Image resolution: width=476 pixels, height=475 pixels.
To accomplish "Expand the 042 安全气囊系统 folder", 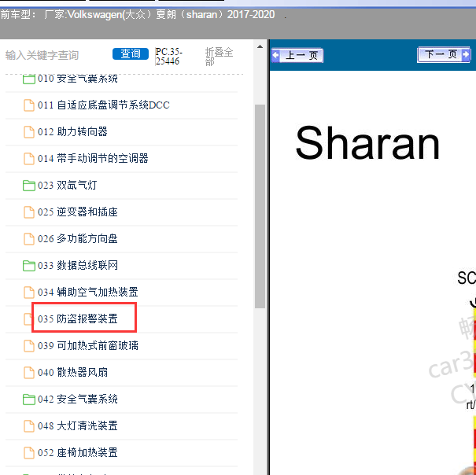I will tap(78, 400).
